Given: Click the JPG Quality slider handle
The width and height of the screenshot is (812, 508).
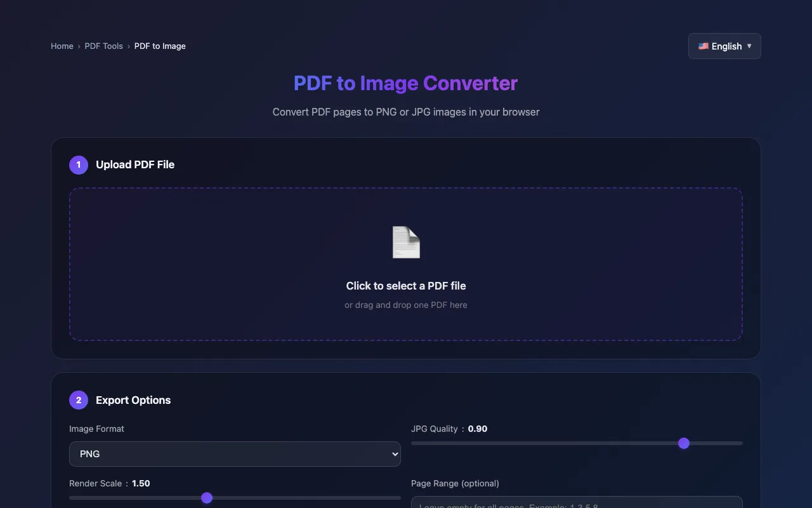Looking at the screenshot, I should click(x=684, y=443).
